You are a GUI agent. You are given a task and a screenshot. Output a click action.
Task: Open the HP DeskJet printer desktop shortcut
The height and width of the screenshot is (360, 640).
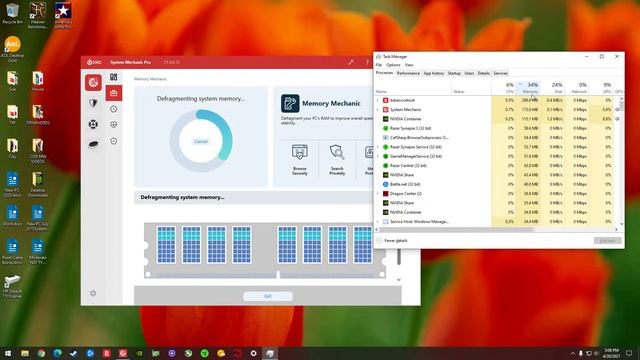(x=12, y=286)
